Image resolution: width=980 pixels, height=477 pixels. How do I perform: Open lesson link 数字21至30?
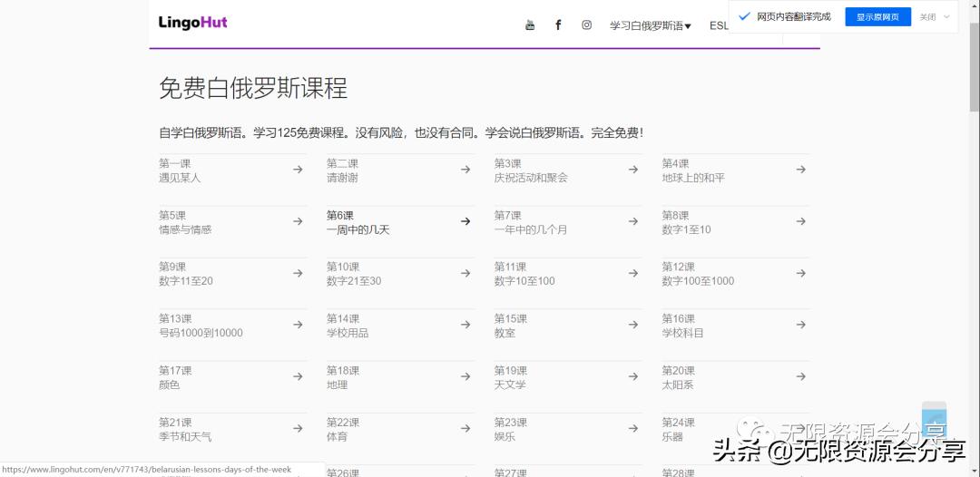pos(354,282)
